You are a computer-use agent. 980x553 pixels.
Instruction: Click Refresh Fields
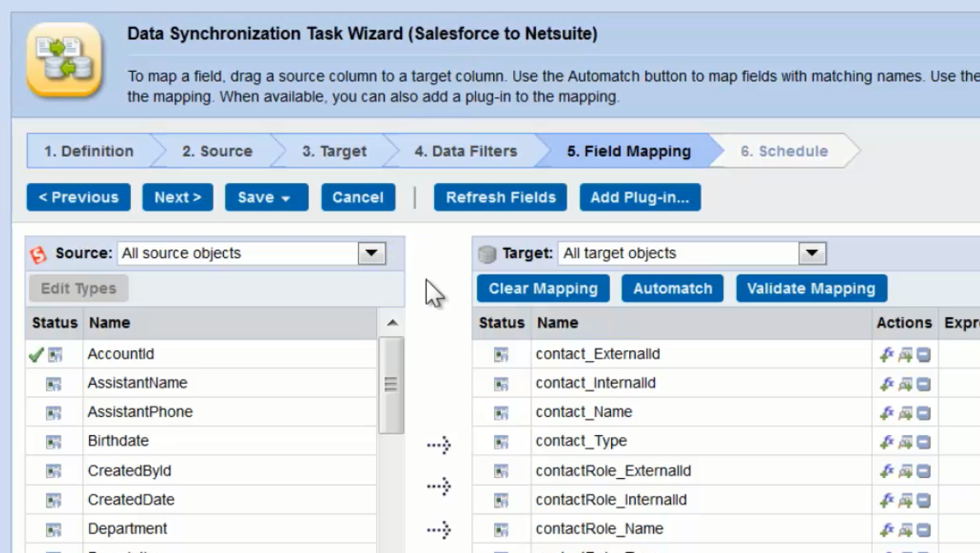click(501, 197)
